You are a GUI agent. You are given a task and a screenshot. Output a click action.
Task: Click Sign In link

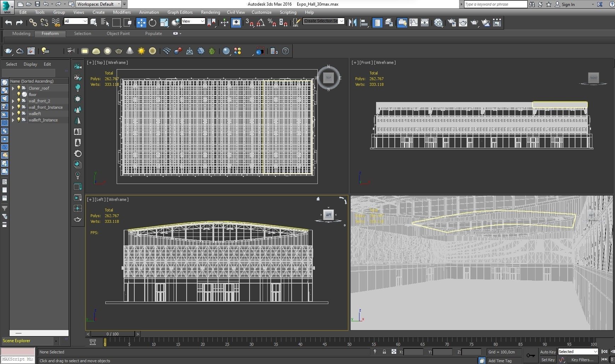tap(568, 4)
